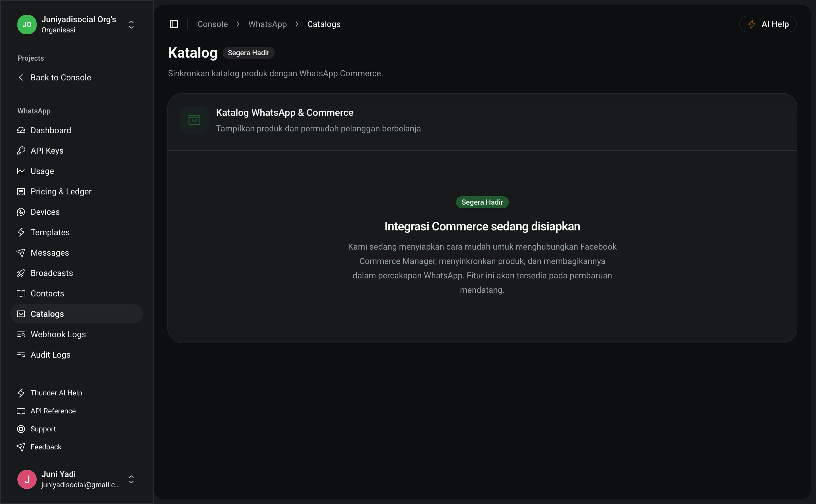Click the lightning icon in AI Help button
This screenshot has width=816, height=504.
[x=752, y=24]
